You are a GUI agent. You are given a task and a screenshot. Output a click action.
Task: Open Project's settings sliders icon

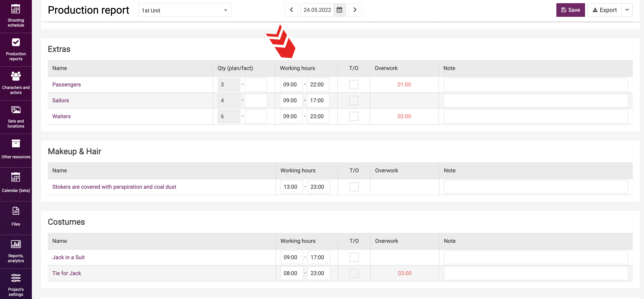click(16, 278)
